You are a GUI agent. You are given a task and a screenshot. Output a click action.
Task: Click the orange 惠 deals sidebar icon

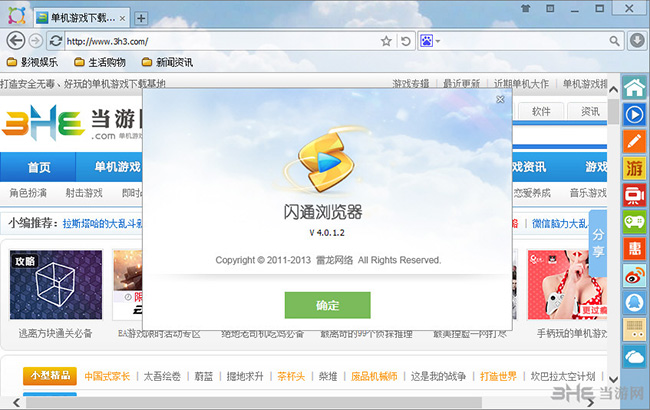click(635, 248)
